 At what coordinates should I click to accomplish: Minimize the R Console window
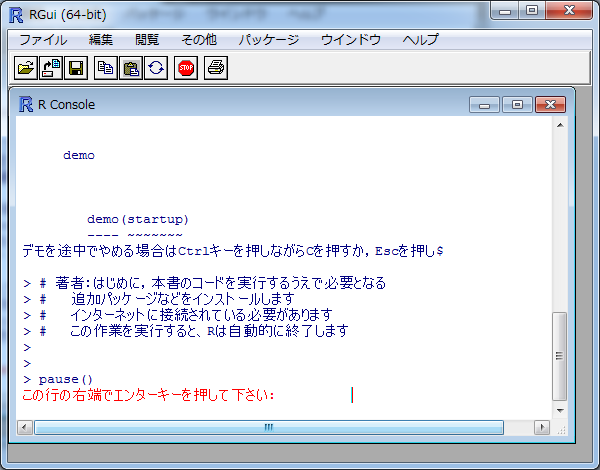click(x=484, y=104)
